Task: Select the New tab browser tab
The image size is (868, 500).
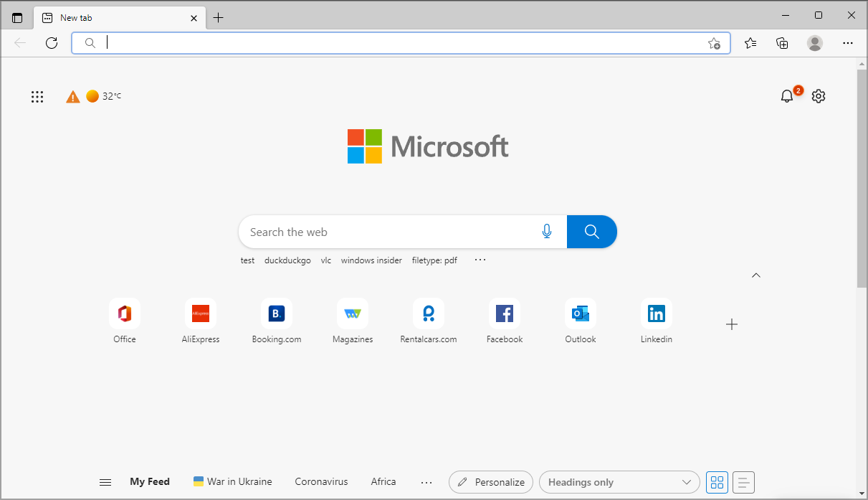Action: point(119,18)
